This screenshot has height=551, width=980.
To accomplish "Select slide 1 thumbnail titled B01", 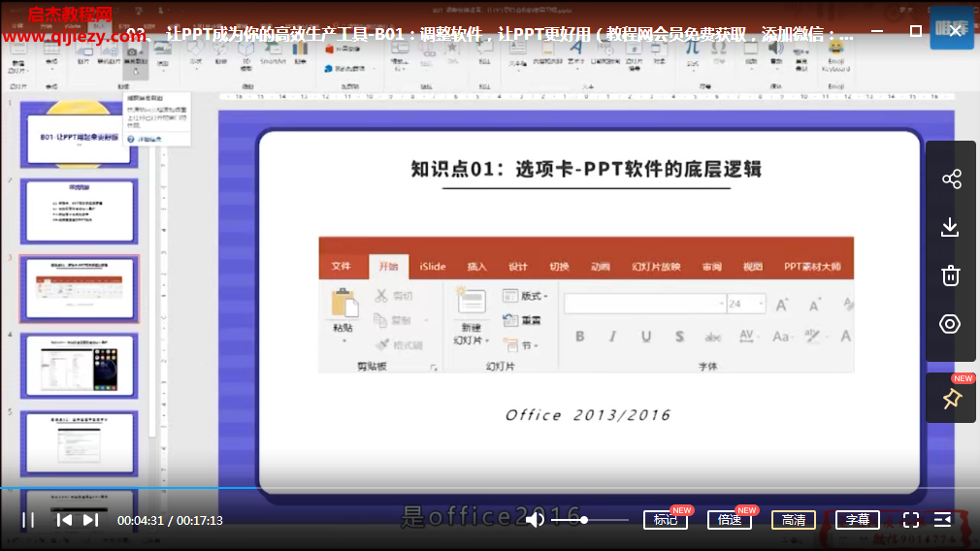I will 79,134.
